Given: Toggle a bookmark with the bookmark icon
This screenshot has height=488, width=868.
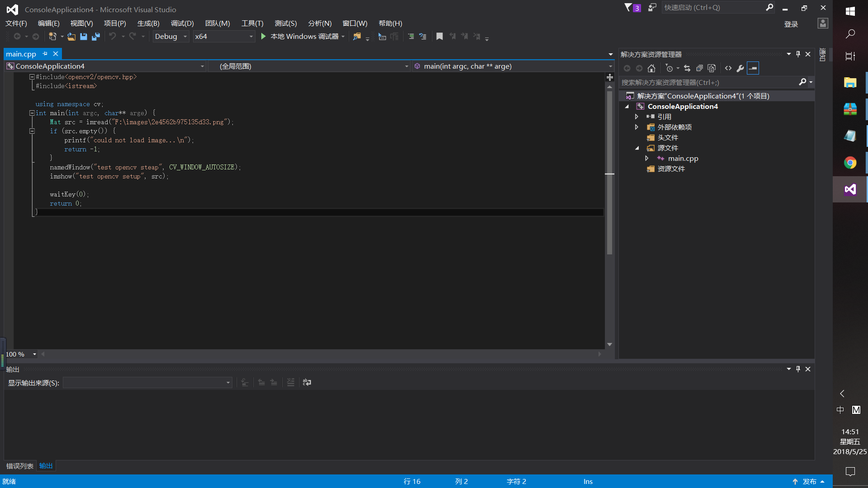Looking at the screenshot, I should coord(439,37).
